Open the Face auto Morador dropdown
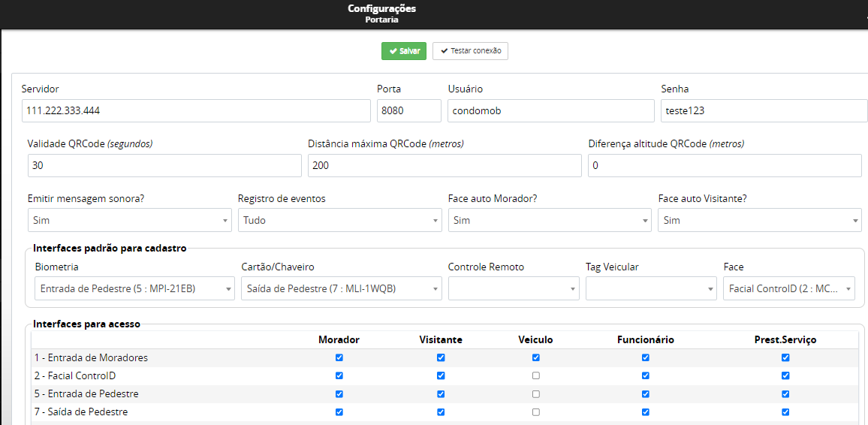Image resolution: width=868 pixels, height=425 pixels. [550, 221]
